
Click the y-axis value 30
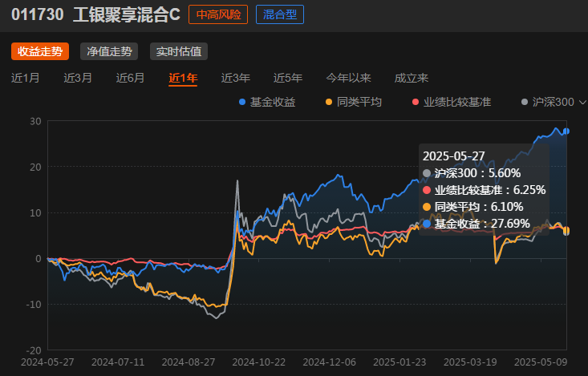(x=35, y=122)
